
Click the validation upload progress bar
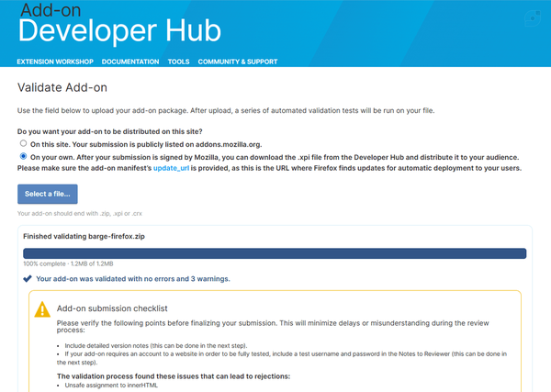point(275,253)
